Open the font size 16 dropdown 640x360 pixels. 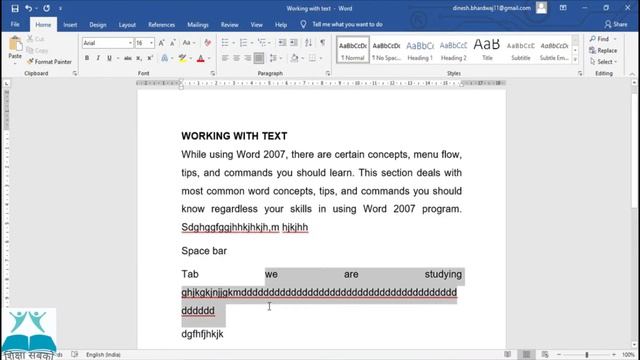tap(151, 43)
